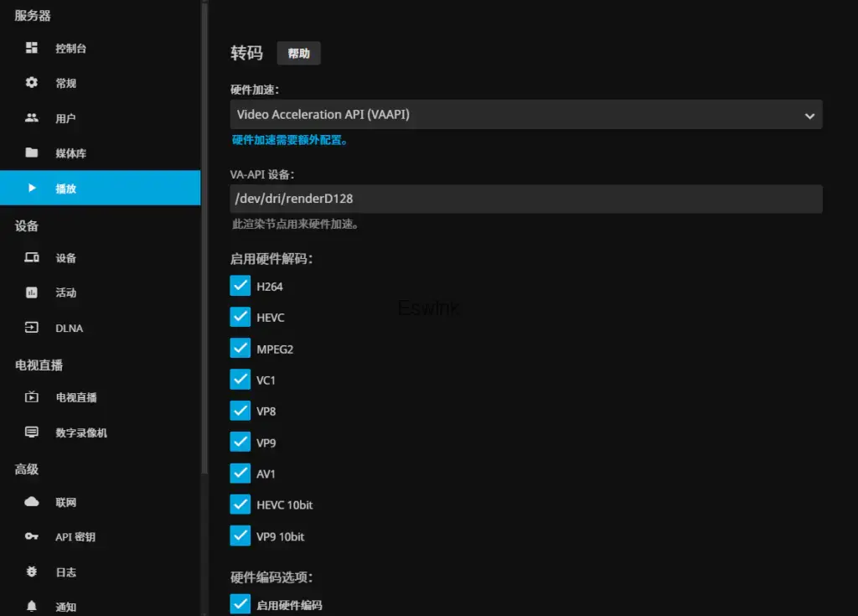Click the dashboard icon next to 控制台

point(32,48)
